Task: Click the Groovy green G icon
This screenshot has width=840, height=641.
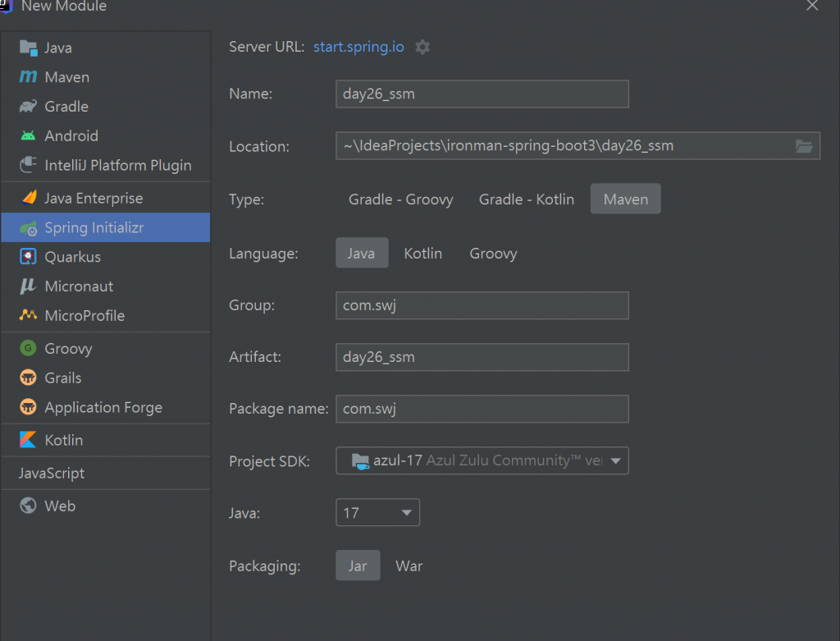Action: point(29,348)
